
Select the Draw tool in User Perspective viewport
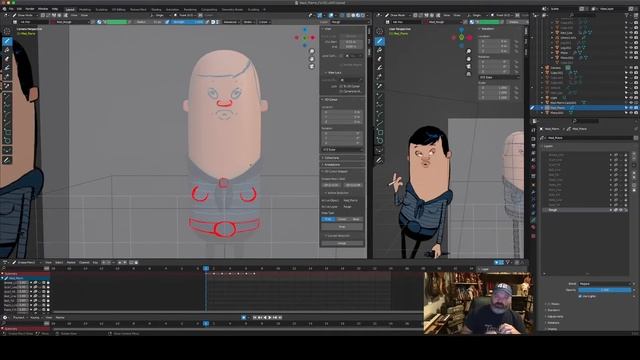(380, 41)
